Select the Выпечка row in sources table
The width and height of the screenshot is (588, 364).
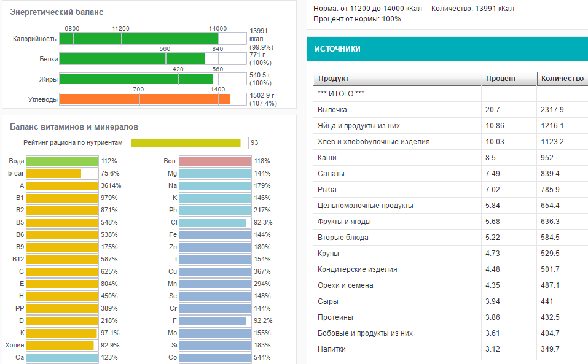396,110
